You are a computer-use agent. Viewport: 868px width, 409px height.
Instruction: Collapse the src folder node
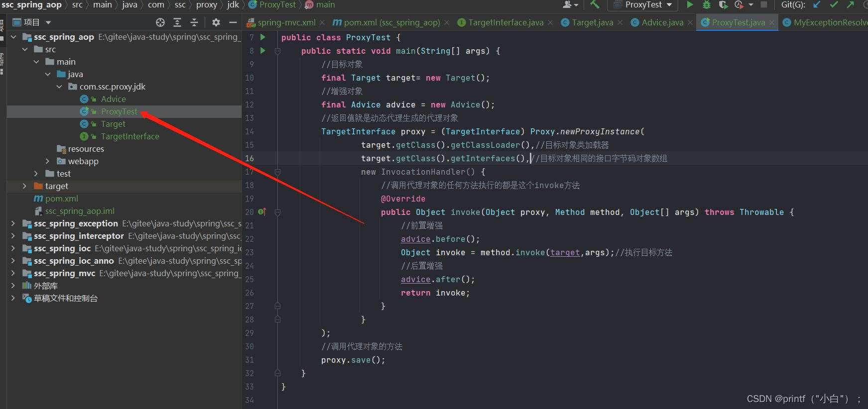click(25, 49)
